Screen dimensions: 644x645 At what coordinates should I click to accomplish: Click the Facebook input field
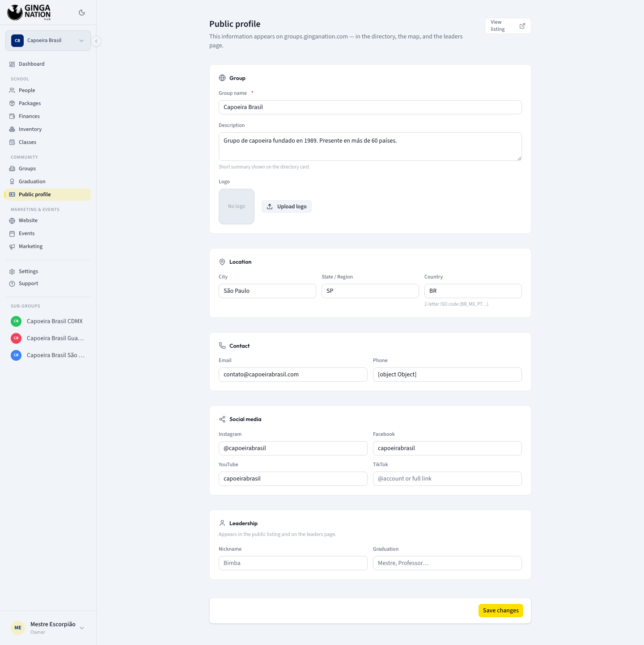[447, 448]
